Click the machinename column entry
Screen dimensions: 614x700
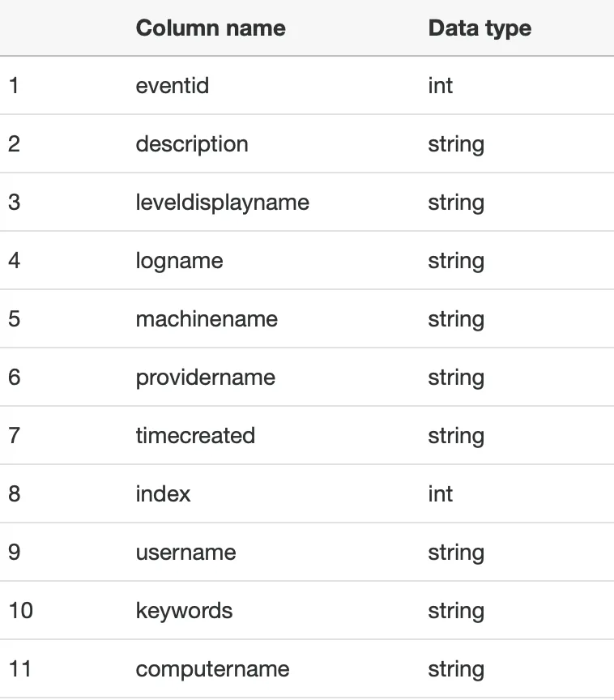(207, 318)
